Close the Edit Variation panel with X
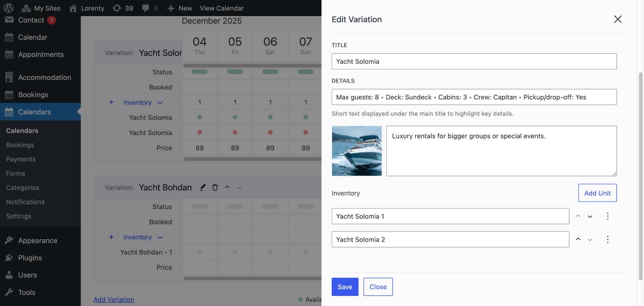The image size is (644, 306). 617,19
